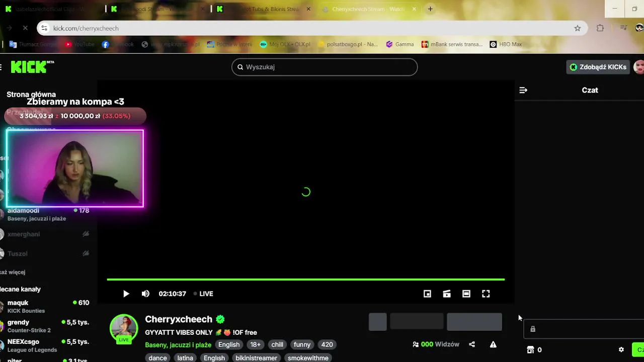This screenshot has width=644, height=362.
Task: Open Baseny, jacuzzi i plaże category link
Action: (x=178, y=345)
